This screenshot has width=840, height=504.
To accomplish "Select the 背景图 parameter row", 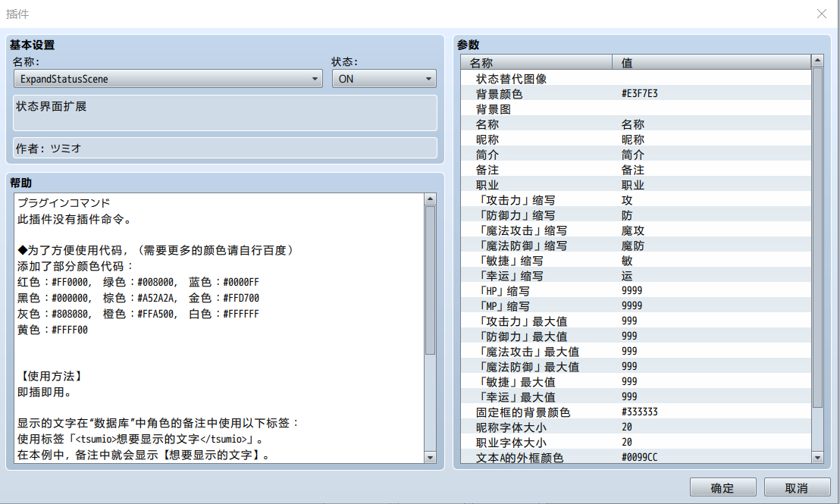I will 636,109.
